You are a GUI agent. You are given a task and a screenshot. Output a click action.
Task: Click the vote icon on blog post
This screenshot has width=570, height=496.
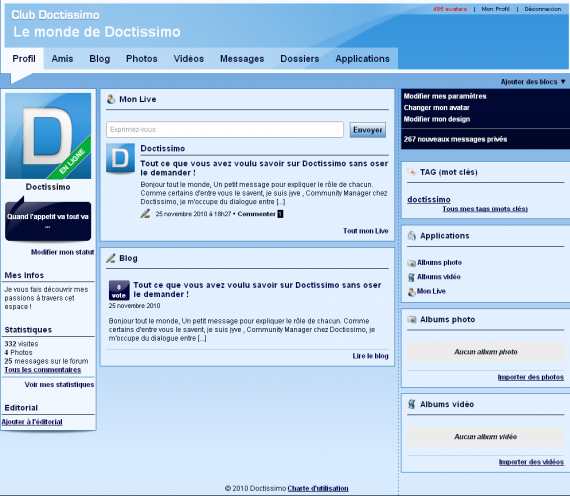click(x=119, y=290)
